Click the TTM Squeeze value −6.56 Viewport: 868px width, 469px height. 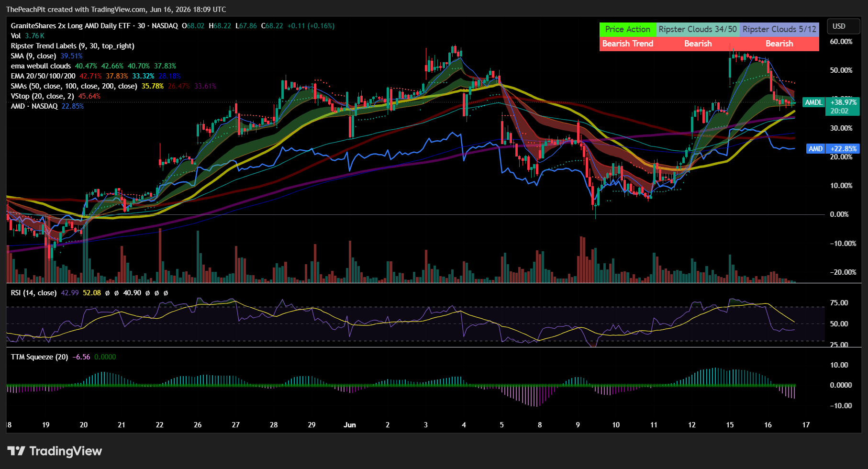pos(81,357)
